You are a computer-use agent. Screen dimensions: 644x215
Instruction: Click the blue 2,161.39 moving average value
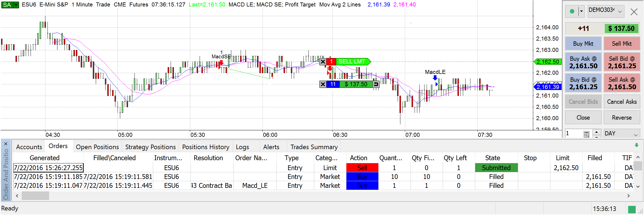(379, 5)
